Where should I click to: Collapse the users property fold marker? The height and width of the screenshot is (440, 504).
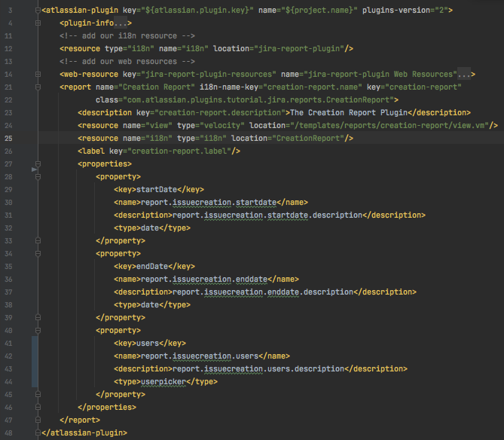(38, 331)
